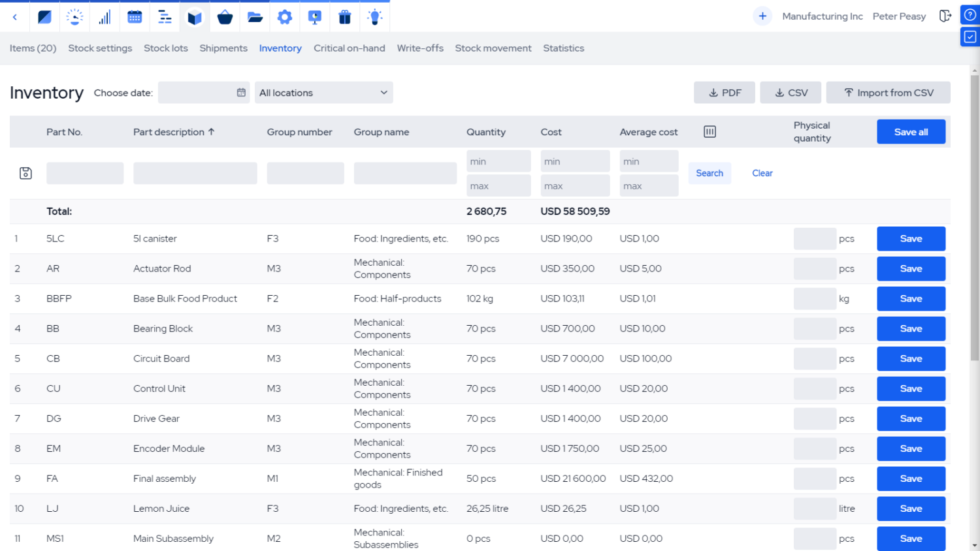
Task: Click the Import from CSV button
Action: 889,92
